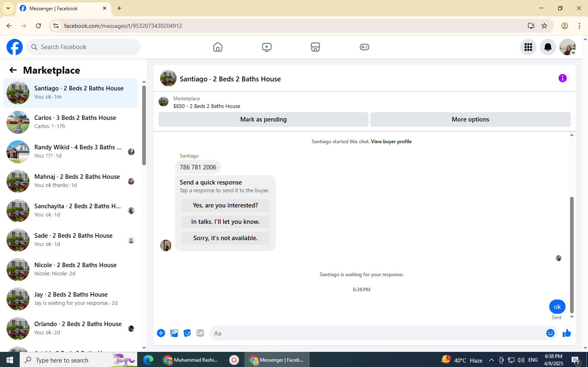Click the sent 'ok' message bubble

click(x=557, y=307)
